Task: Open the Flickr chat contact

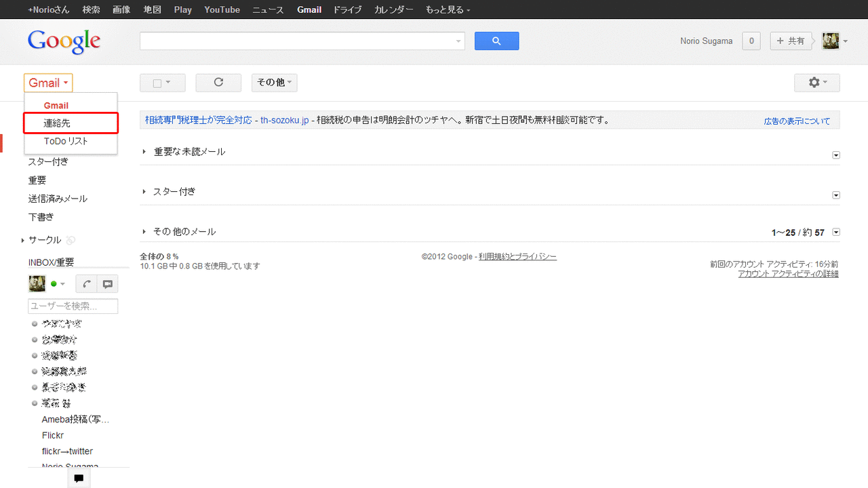Action: 53,435
